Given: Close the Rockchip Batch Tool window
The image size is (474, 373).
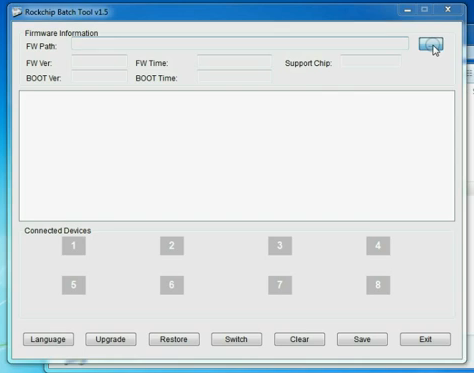Looking at the screenshot, I should click(x=448, y=10).
